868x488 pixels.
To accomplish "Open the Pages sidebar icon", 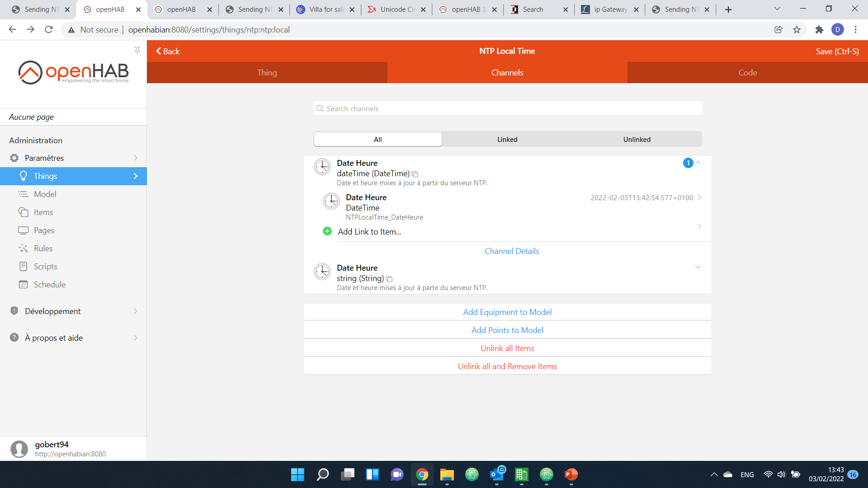I will (24, 230).
